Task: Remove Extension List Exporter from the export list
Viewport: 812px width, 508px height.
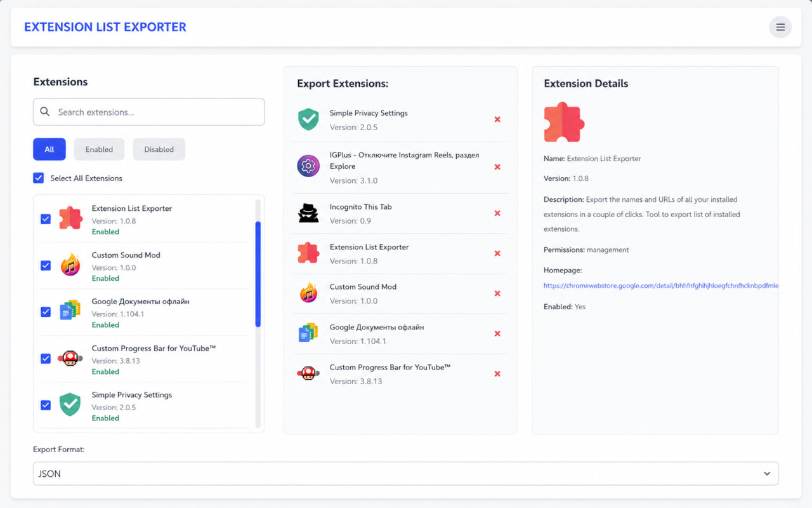Action: coord(497,253)
